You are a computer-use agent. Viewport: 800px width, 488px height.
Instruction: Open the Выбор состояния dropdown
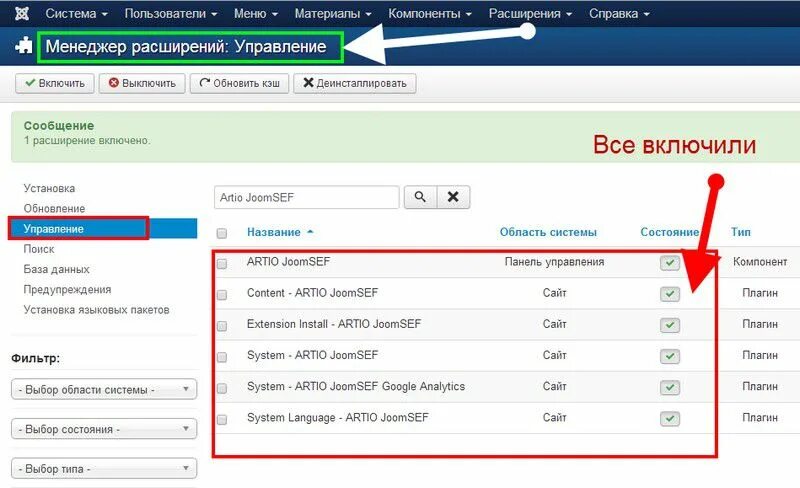coord(104,429)
